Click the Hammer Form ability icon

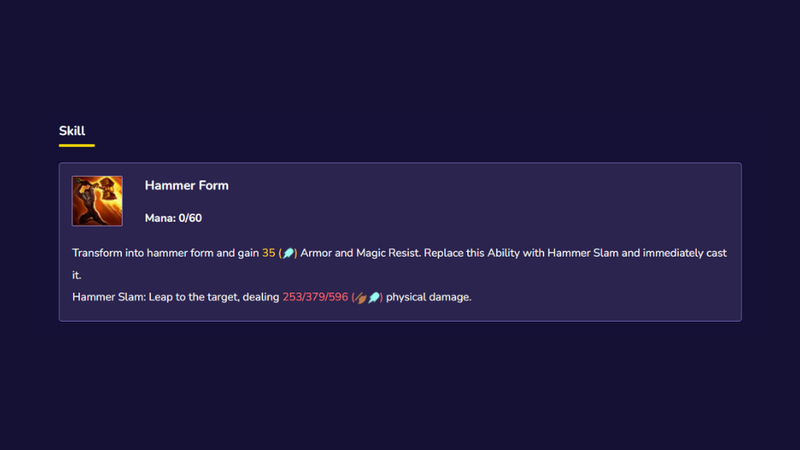(97, 201)
